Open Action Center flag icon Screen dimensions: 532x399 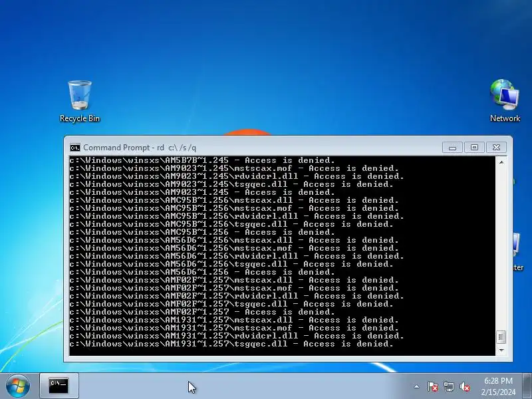433,386
